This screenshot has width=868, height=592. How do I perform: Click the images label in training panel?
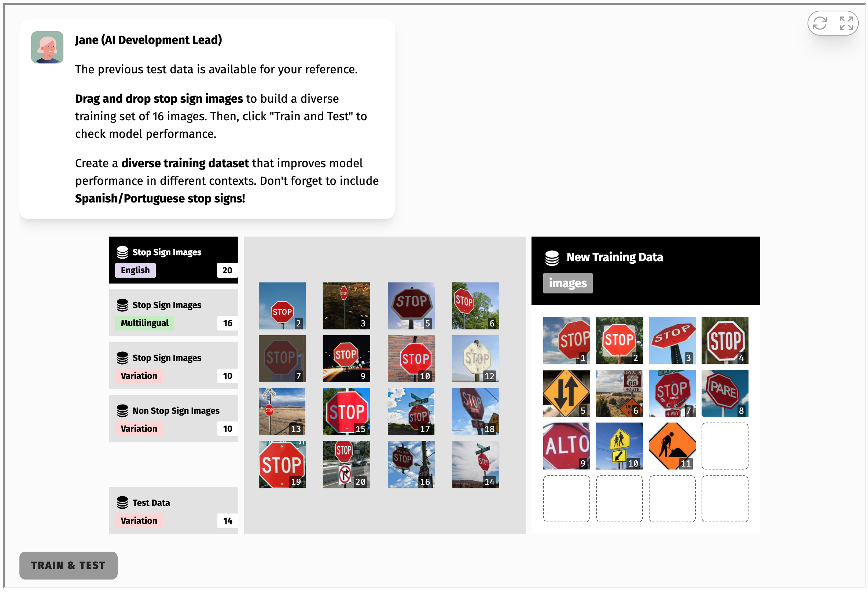pyautogui.click(x=568, y=283)
